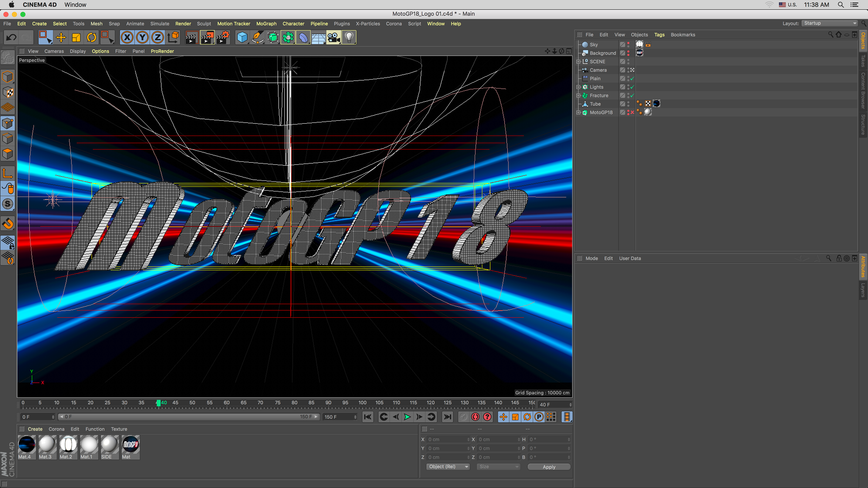Enable the MotoGP18 object via red X

tap(632, 113)
